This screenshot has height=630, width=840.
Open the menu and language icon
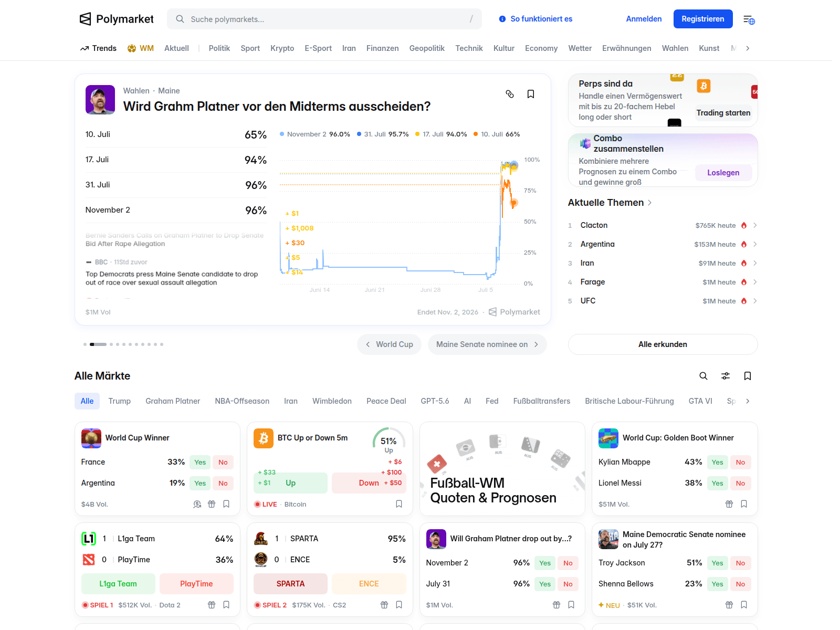(749, 19)
